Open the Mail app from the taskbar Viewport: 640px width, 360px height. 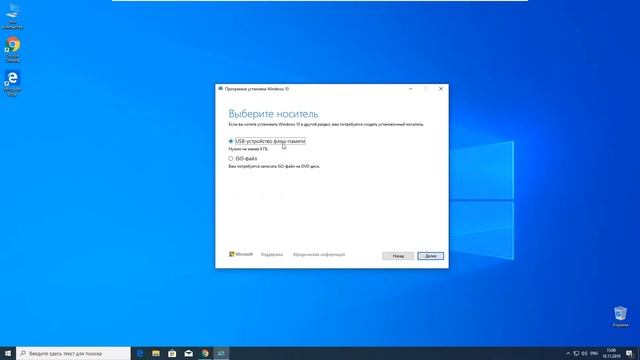189,353
